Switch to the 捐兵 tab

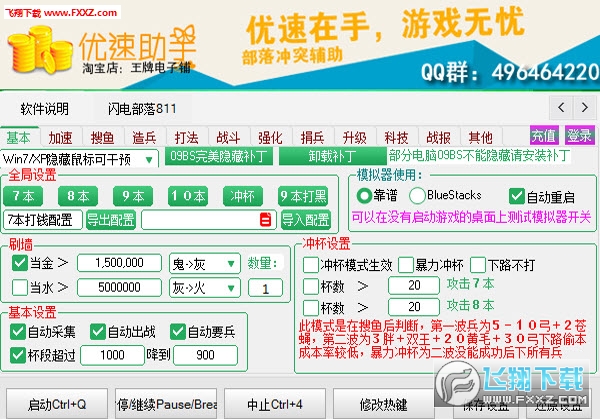312,137
